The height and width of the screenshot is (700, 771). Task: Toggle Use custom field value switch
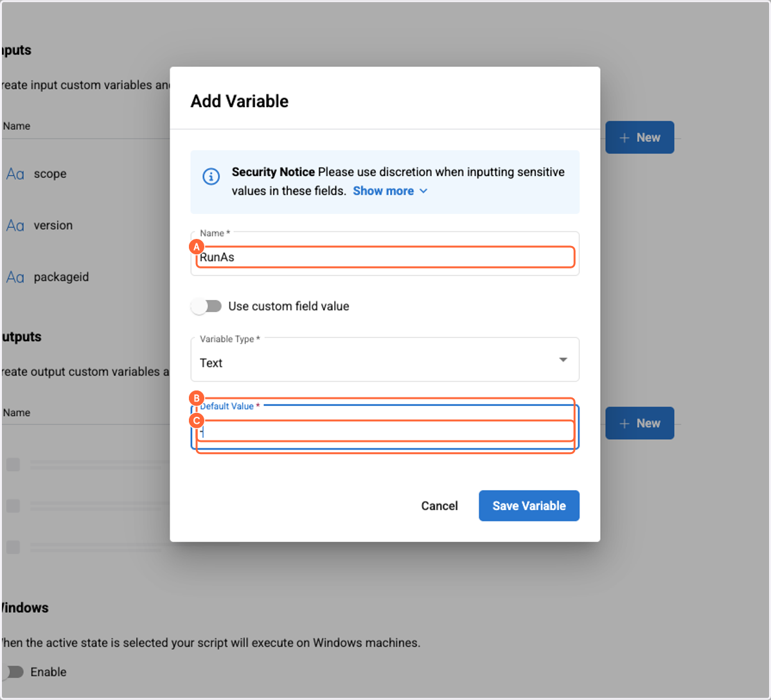coord(206,306)
